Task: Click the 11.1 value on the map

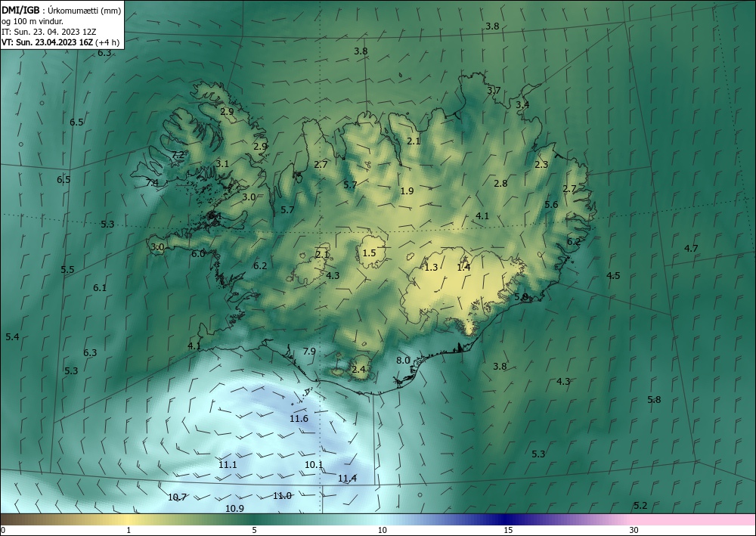Action: pos(228,465)
